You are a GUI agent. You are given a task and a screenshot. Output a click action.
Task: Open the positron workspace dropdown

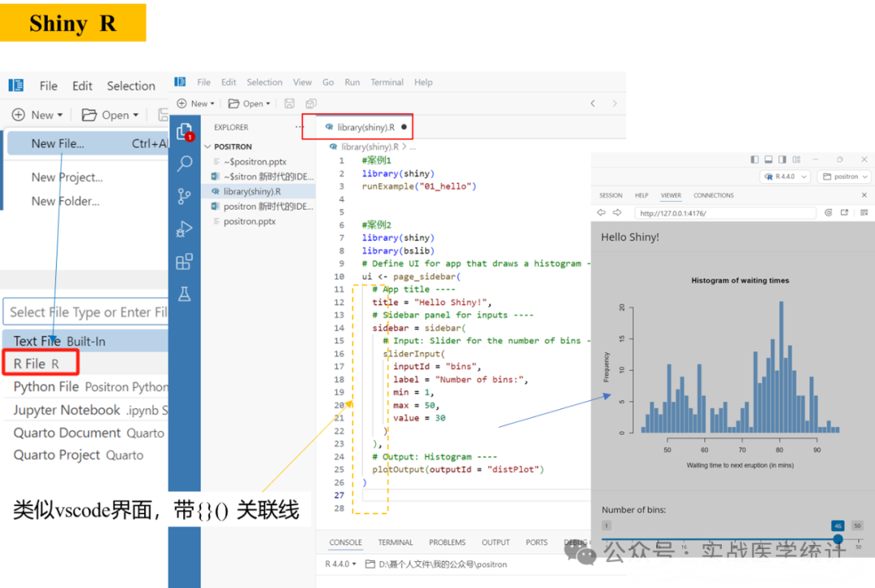coord(843,177)
